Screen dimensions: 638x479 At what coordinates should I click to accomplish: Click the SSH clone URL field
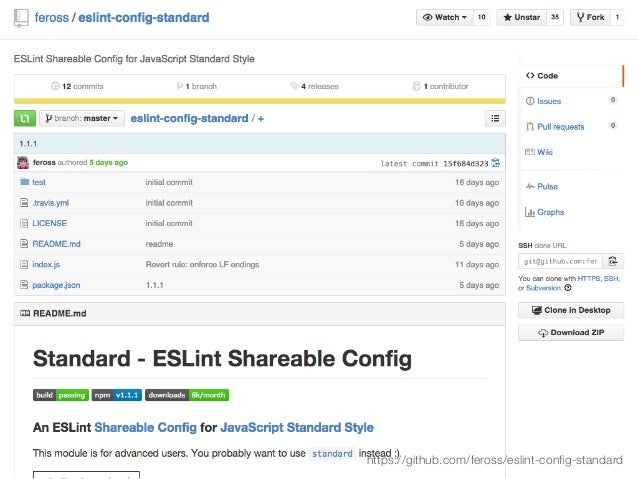click(x=559, y=260)
